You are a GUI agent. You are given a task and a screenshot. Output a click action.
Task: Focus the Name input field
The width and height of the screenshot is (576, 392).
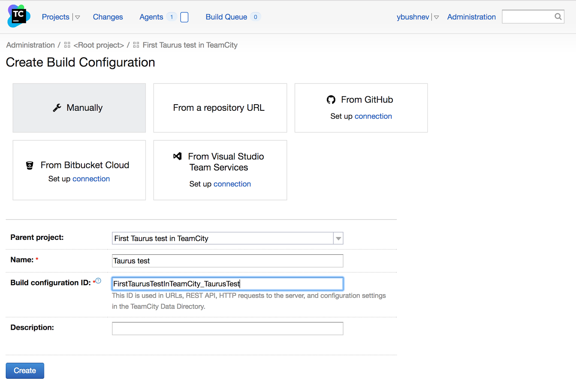228,261
